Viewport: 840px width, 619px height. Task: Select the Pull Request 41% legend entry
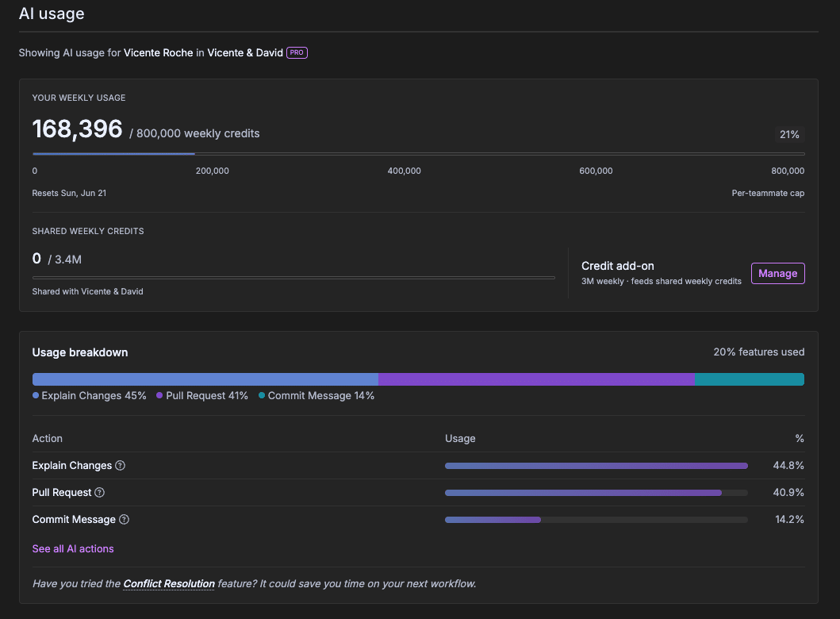click(x=202, y=395)
